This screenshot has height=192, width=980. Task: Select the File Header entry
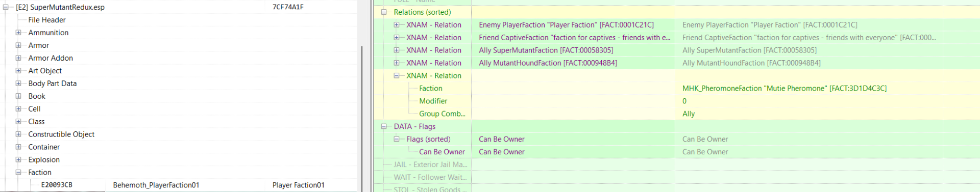[x=47, y=20]
